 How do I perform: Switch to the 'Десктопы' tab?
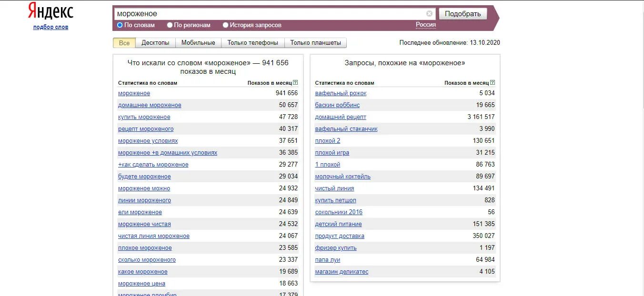155,42
